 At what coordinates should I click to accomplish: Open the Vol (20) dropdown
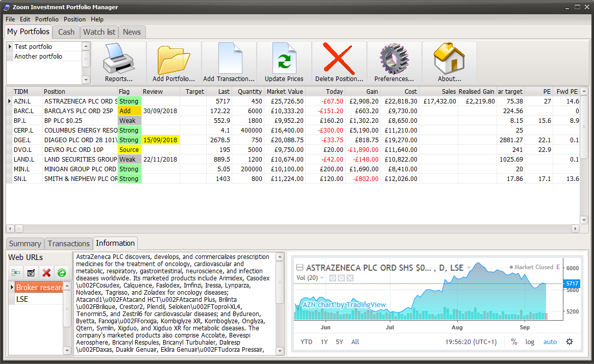pyautogui.click(x=322, y=278)
